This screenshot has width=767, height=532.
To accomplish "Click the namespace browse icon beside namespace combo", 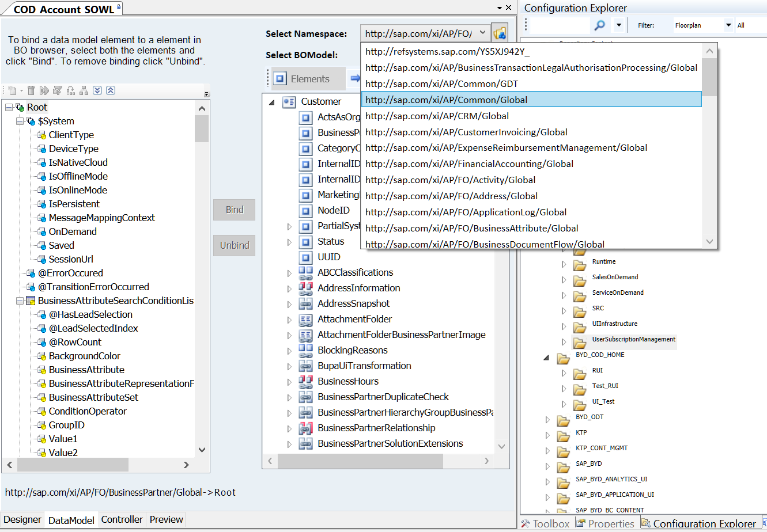I will click(x=500, y=33).
